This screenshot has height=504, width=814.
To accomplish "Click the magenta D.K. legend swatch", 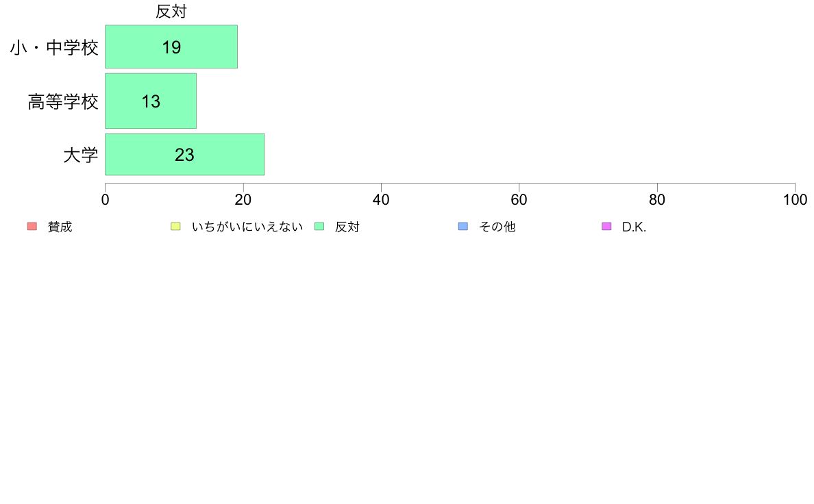I will 606,226.
